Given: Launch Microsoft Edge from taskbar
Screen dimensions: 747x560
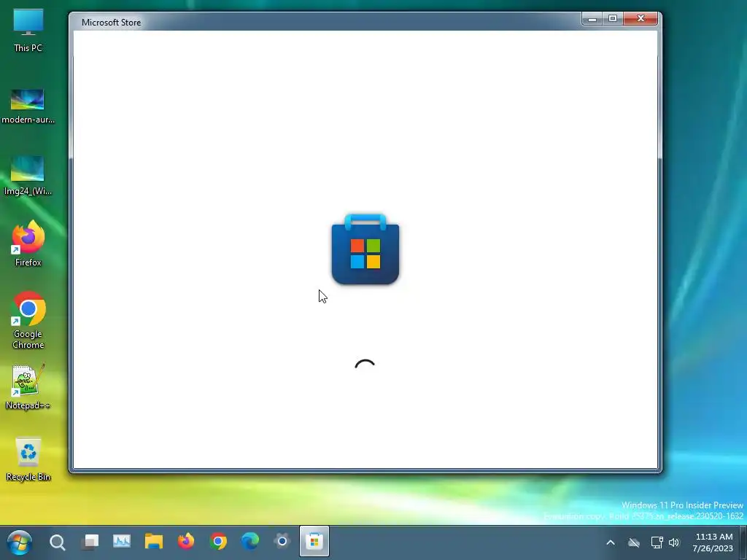Looking at the screenshot, I should (250, 542).
